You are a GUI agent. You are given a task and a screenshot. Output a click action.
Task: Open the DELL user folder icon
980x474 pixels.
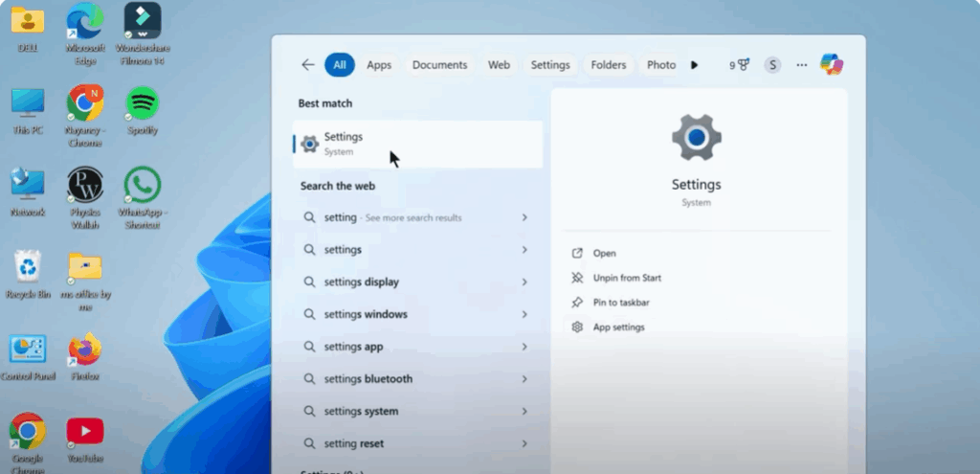[28, 22]
